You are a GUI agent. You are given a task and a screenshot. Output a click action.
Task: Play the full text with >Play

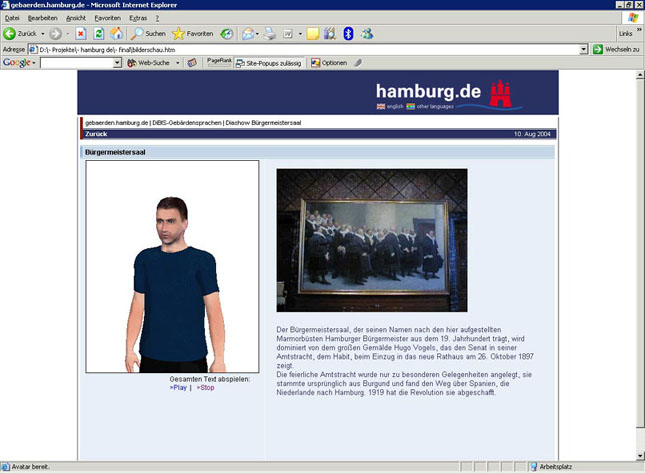click(178, 388)
